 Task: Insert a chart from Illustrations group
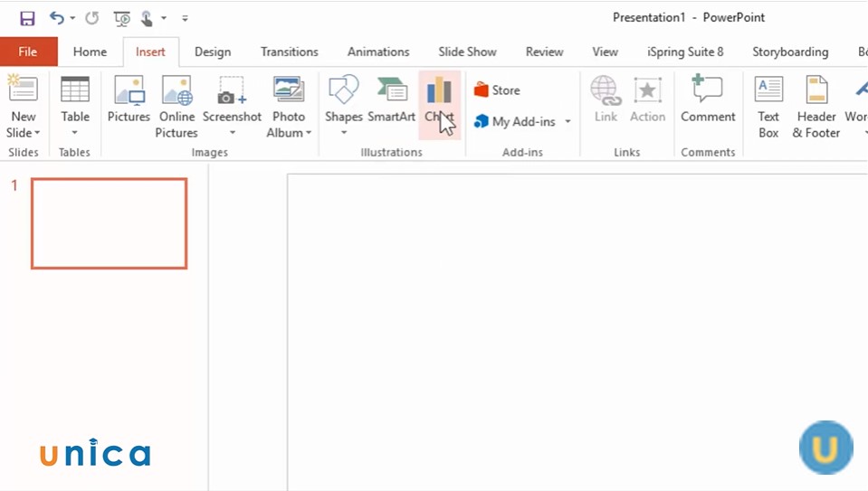tap(439, 103)
